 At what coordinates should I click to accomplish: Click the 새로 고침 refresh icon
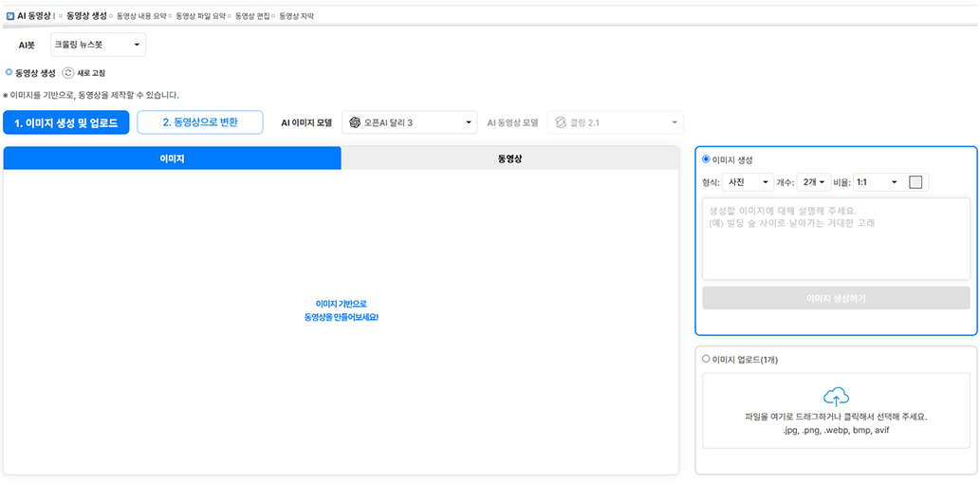point(68,72)
